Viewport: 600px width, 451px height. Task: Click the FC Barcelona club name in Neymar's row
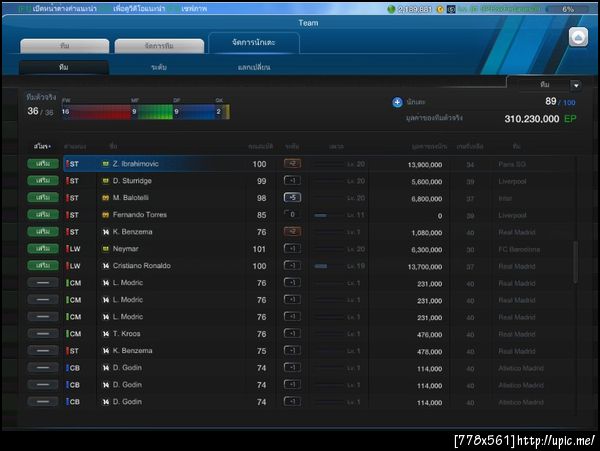tap(519, 250)
